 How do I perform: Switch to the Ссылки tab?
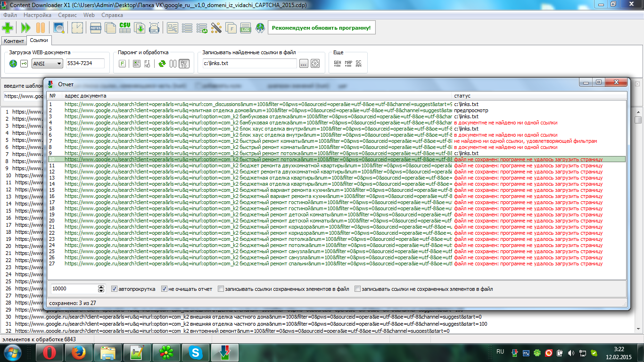coord(39,41)
